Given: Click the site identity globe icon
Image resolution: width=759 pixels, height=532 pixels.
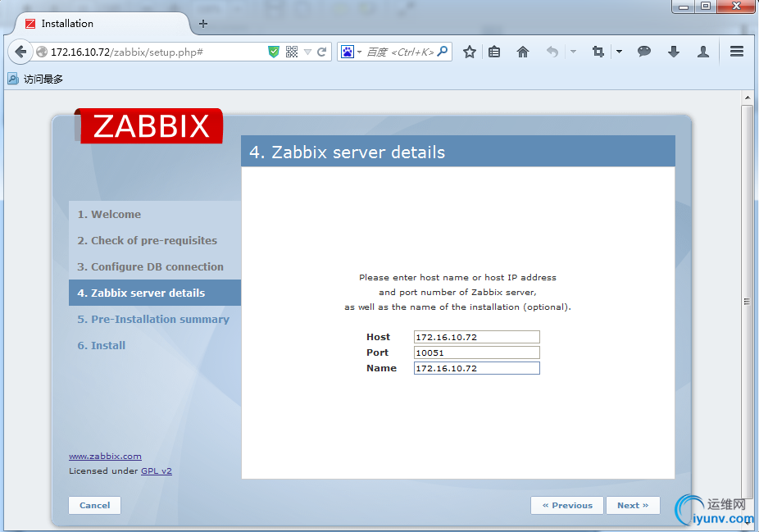Looking at the screenshot, I should [x=42, y=52].
